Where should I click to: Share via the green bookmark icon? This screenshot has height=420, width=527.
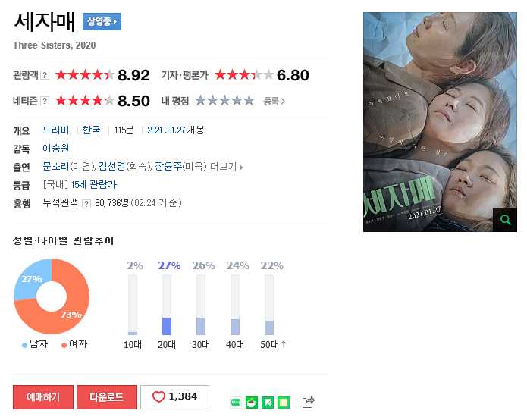coord(268,403)
